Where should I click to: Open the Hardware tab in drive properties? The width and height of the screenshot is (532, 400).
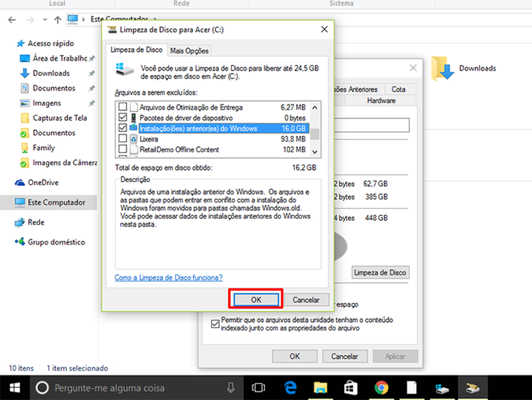[x=381, y=101]
